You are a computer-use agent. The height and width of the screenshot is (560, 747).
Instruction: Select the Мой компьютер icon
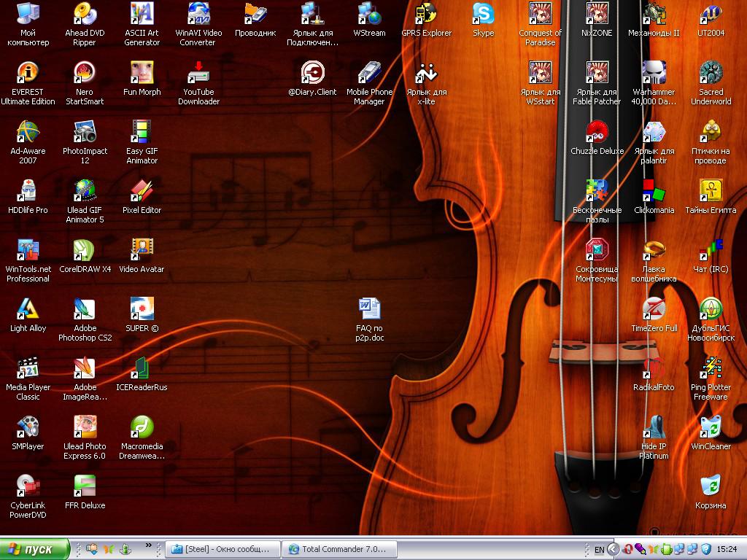click(28, 14)
